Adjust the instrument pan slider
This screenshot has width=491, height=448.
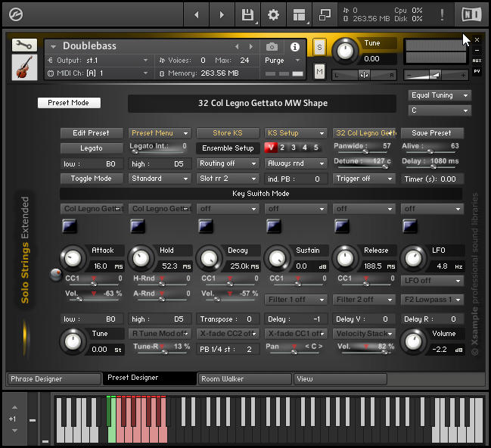click(x=364, y=75)
